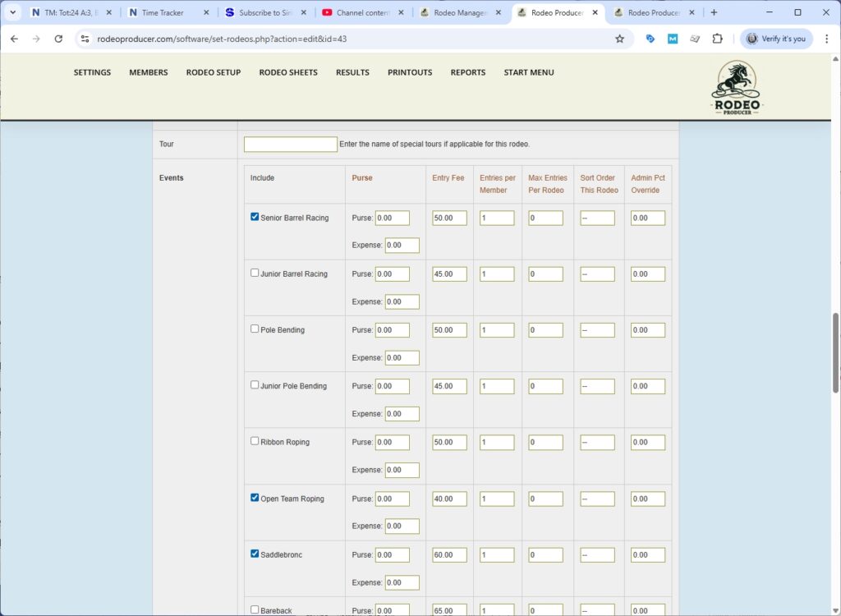
Task: Expand the tab search dropdown arrow
Action: (x=12, y=12)
